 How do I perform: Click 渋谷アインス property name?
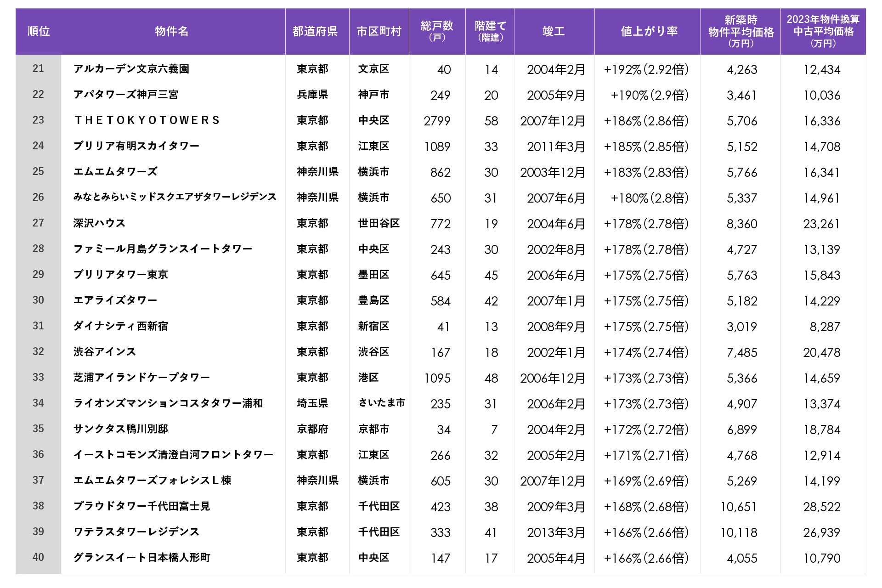pyautogui.click(x=105, y=352)
